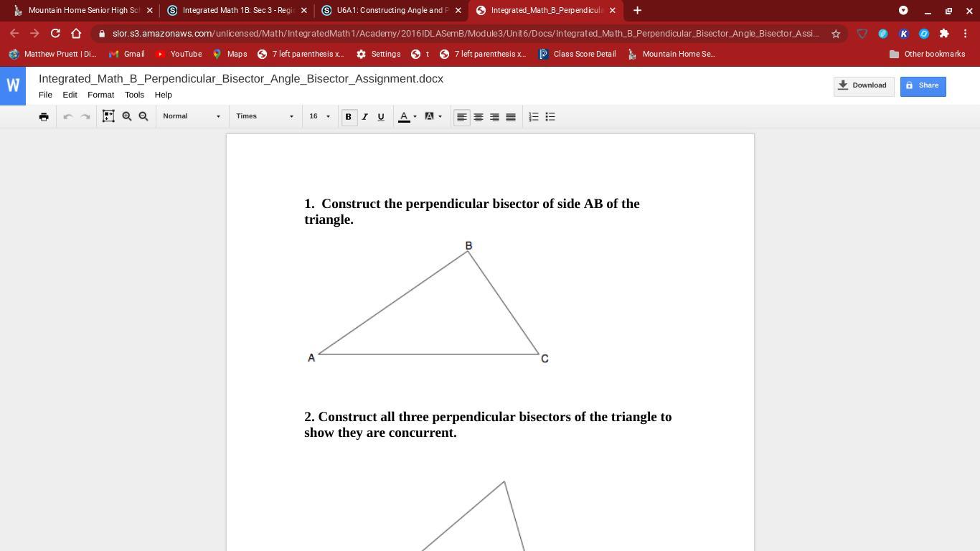Insert a bulleted list
Viewport: 980px width, 551px height.
[x=550, y=117]
